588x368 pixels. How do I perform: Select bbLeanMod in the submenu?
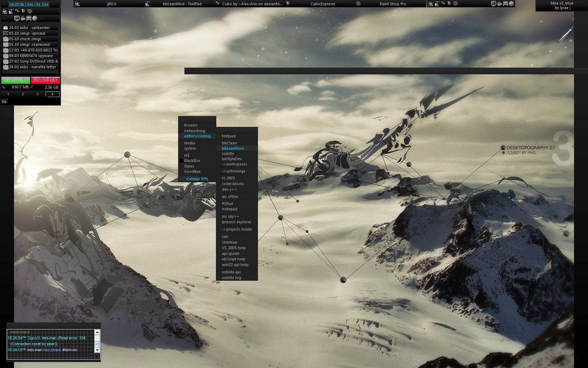pyautogui.click(x=237, y=148)
